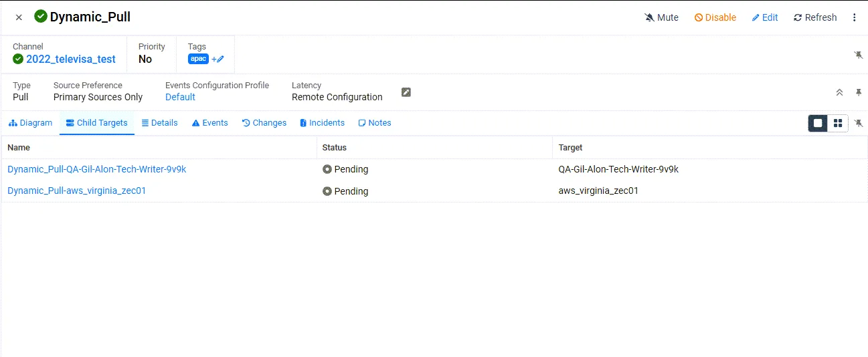Select the apac tag

tap(198, 59)
